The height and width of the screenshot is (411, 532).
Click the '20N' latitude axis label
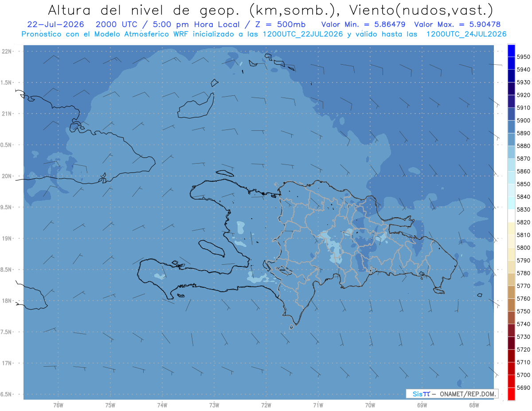(7, 176)
